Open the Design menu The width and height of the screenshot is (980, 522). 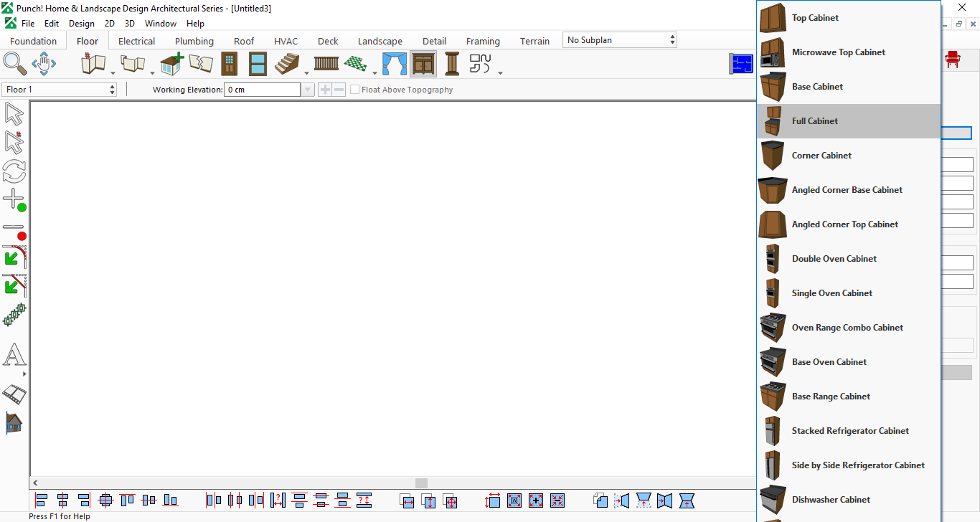[x=82, y=24]
